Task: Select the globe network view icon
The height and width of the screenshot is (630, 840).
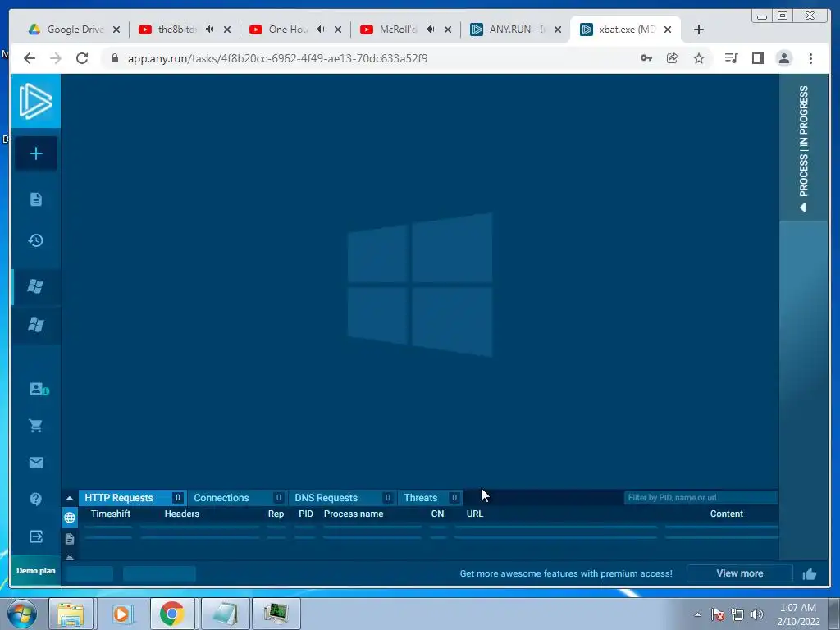Action: (x=70, y=518)
